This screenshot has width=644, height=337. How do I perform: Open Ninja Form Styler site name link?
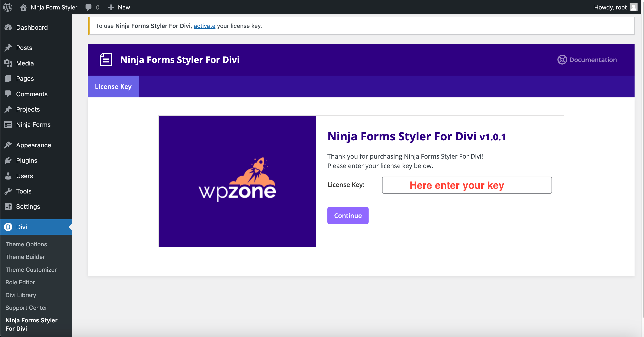point(54,7)
